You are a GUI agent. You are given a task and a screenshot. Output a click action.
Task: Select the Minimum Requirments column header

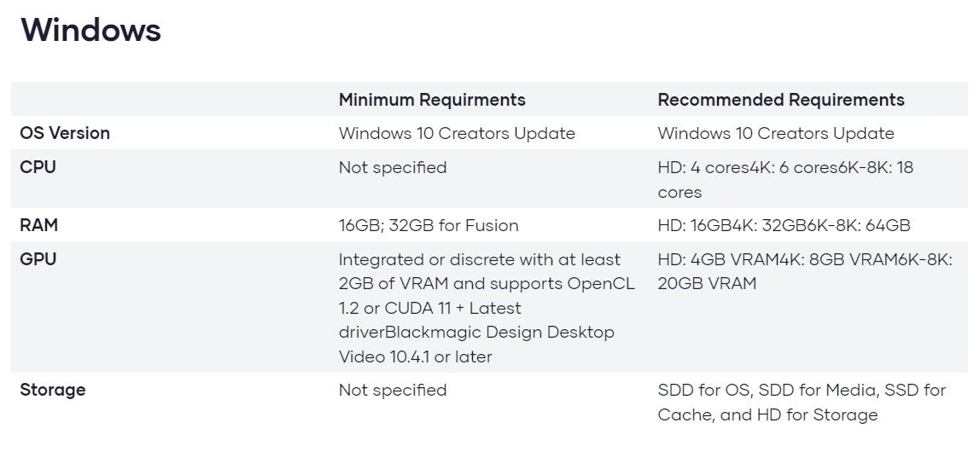click(x=432, y=100)
